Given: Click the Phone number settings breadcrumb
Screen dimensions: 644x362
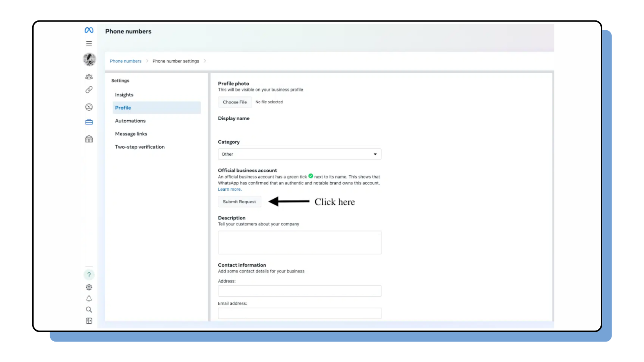Looking at the screenshot, I should pyautogui.click(x=176, y=61).
